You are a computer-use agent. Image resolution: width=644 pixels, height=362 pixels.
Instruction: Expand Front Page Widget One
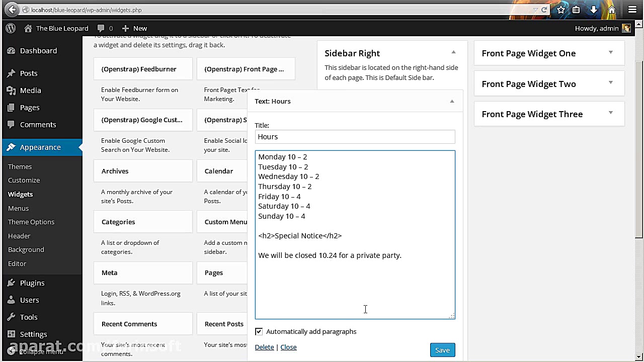610,52
